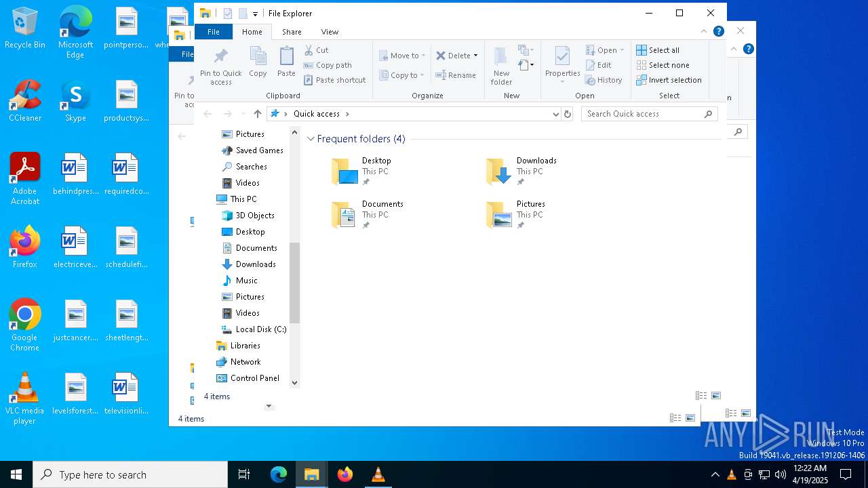The image size is (868, 488).
Task: Select This PC in navigation tree
Action: (243, 199)
